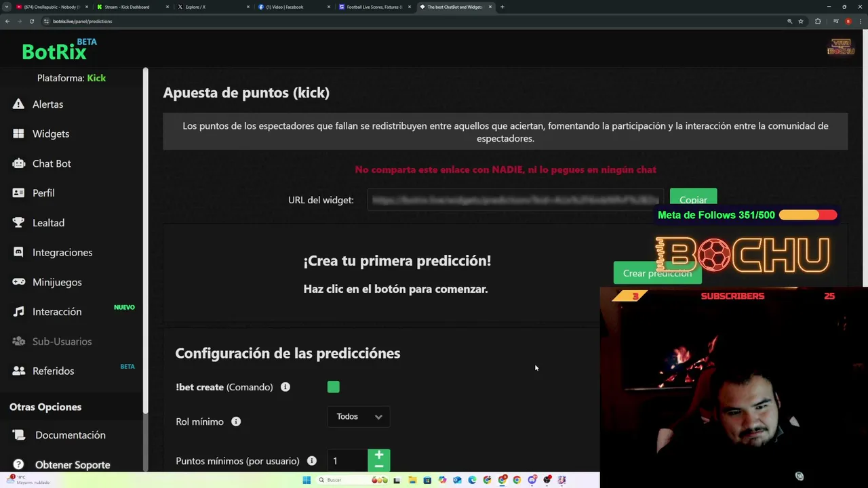The width and height of the screenshot is (868, 488).
Task: Click the URL del widget field
Action: (x=515, y=200)
